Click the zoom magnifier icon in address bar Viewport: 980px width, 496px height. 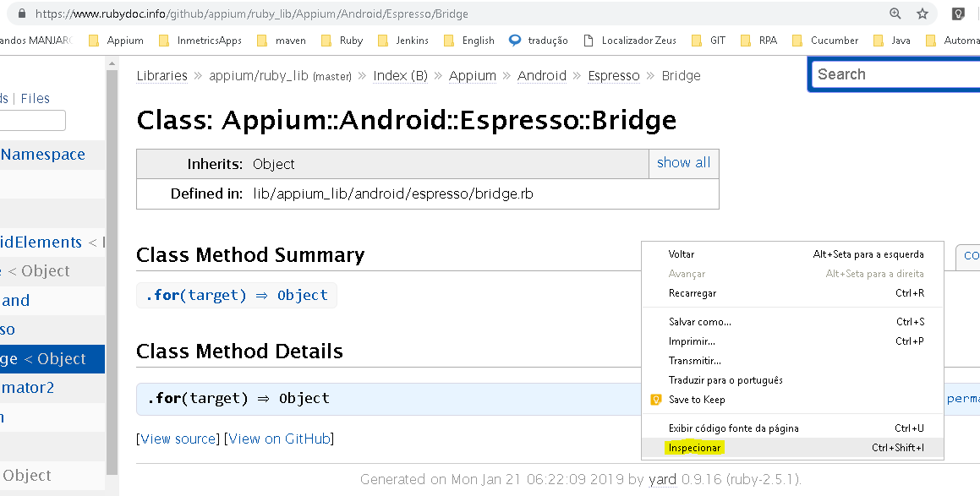coord(895,14)
